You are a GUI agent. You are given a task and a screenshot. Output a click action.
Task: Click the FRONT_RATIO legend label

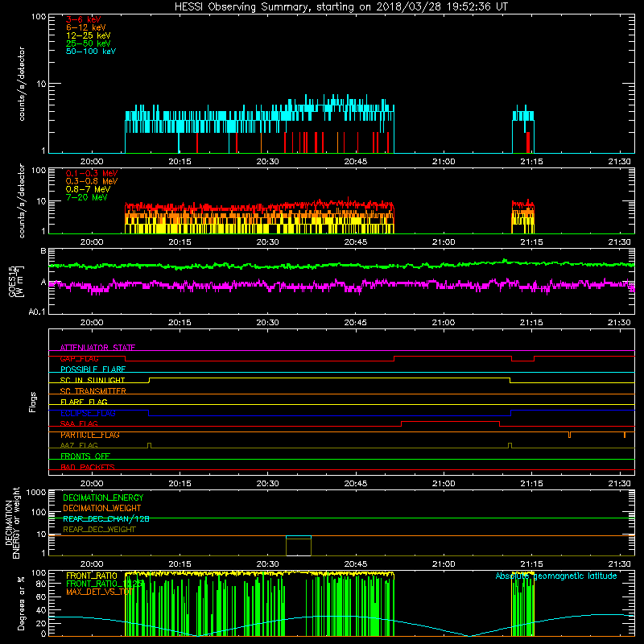click(92, 576)
